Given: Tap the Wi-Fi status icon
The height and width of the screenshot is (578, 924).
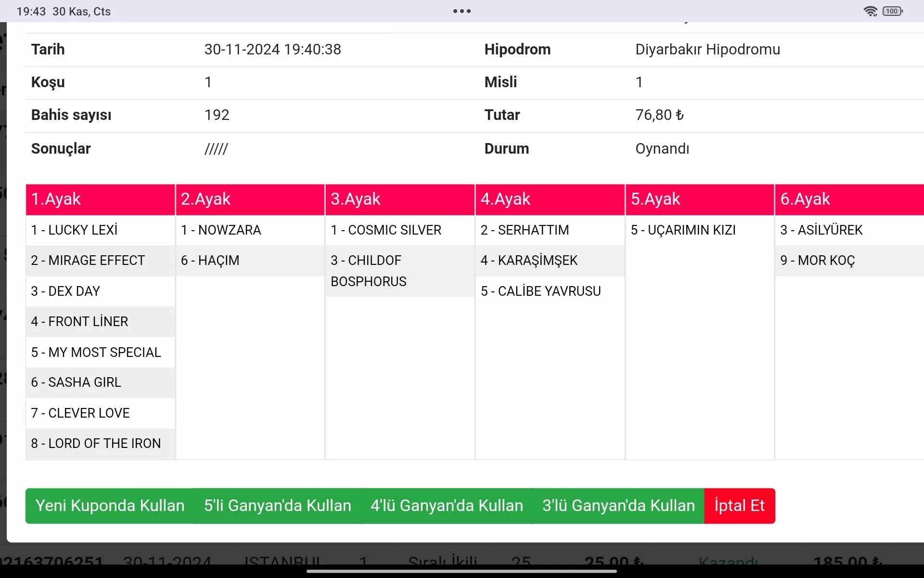Looking at the screenshot, I should (x=870, y=11).
